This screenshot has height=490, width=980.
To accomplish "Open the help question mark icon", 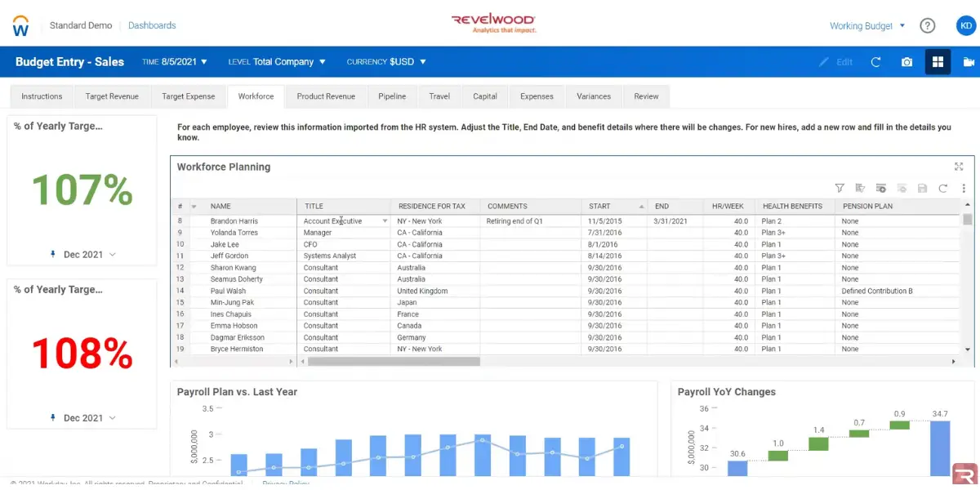I will [927, 25].
